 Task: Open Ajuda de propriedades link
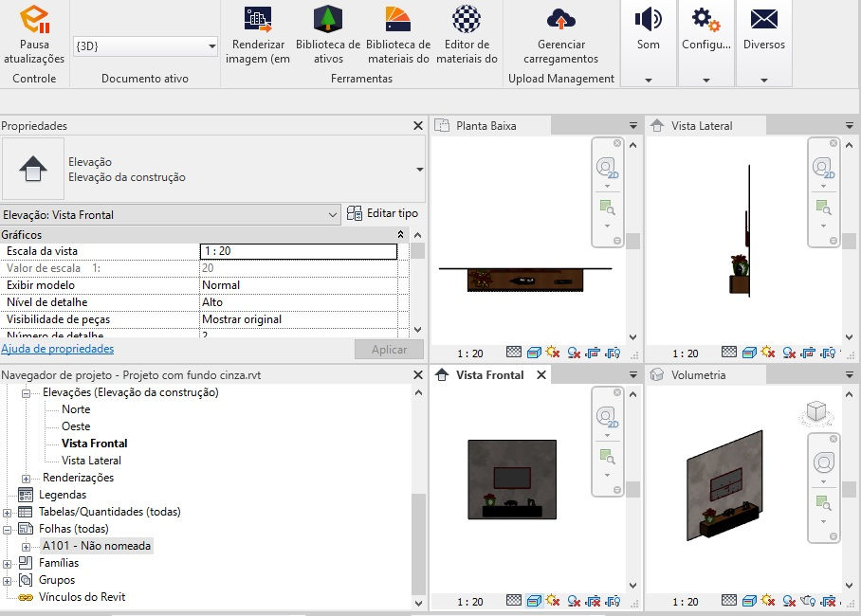click(x=58, y=349)
